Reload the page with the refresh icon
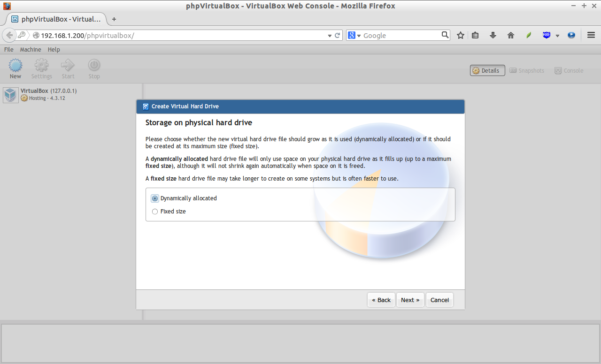The width and height of the screenshot is (601, 364). 337,35
